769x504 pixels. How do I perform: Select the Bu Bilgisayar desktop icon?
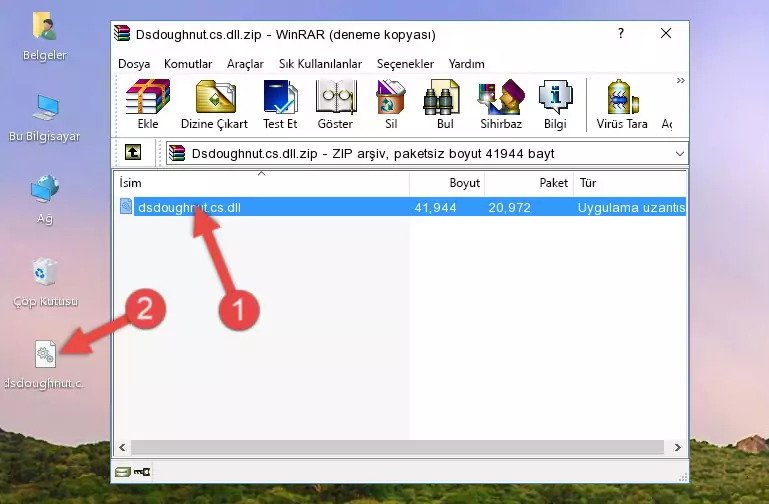(45, 118)
